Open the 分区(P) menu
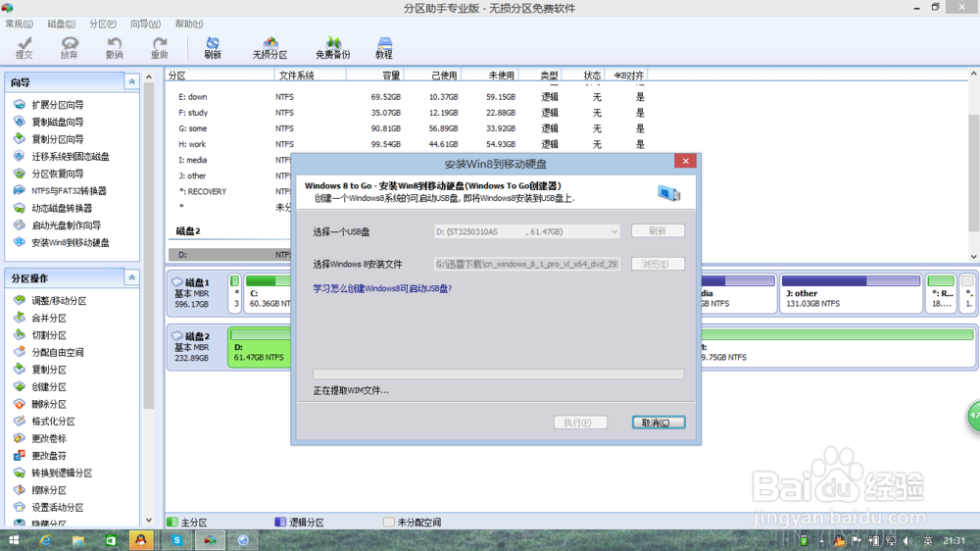 coord(103,24)
